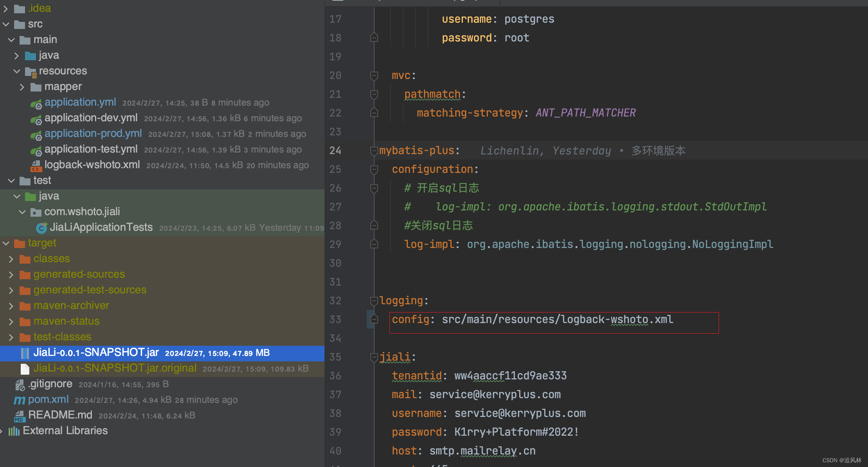The height and width of the screenshot is (467, 868).
Task: Click the .gitignore file icon
Action: tap(20, 385)
